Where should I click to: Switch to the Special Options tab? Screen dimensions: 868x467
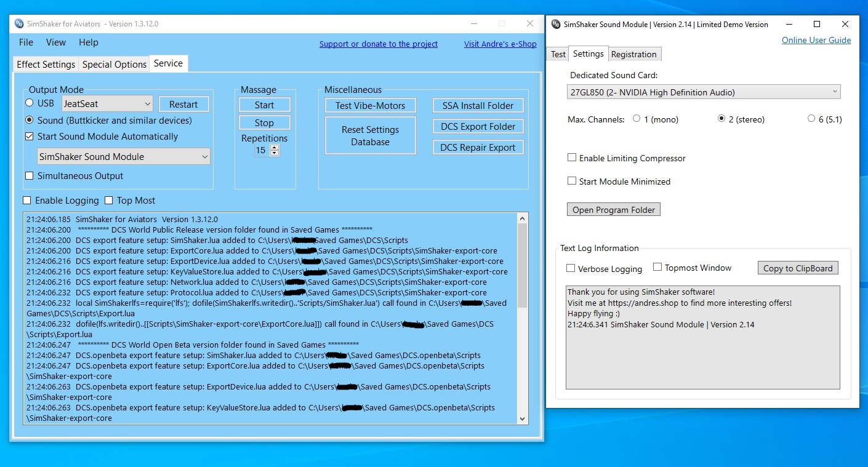coord(115,65)
